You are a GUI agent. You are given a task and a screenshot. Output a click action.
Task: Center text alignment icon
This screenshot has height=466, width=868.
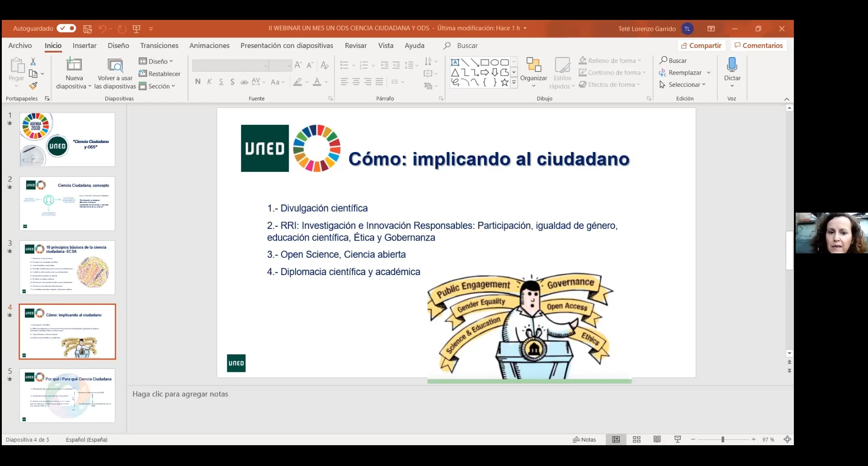pos(356,82)
